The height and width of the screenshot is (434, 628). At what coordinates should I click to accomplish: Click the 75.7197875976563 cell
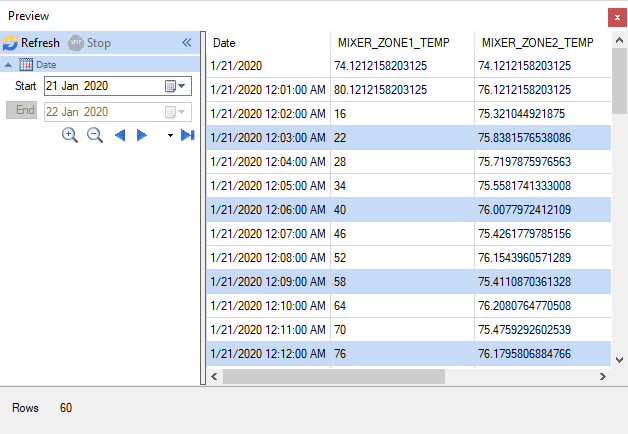(x=543, y=162)
